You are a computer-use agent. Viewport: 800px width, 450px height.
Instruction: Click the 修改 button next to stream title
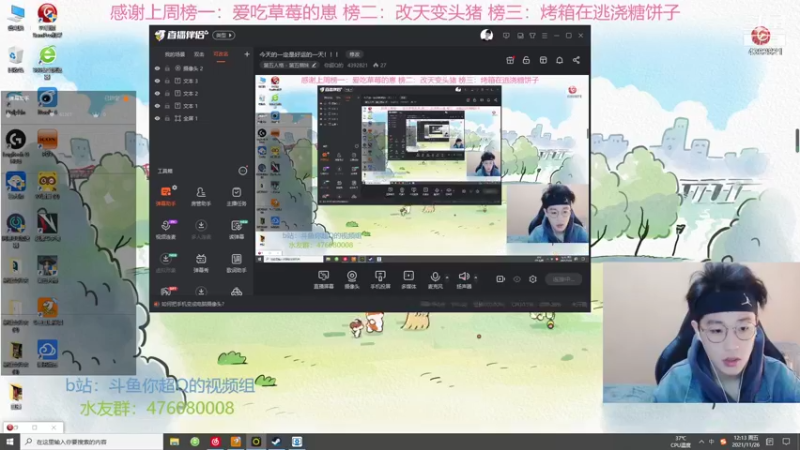354,55
